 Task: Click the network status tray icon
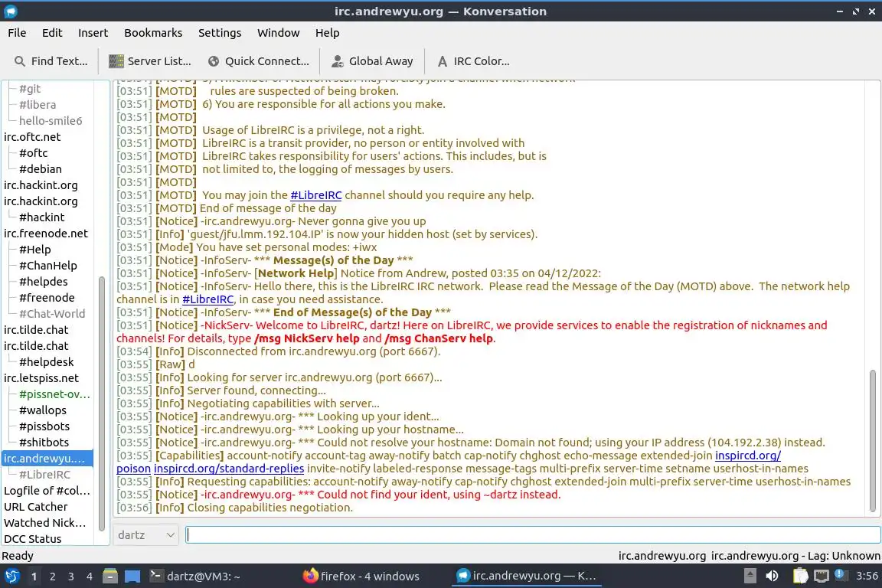[x=822, y=577]
